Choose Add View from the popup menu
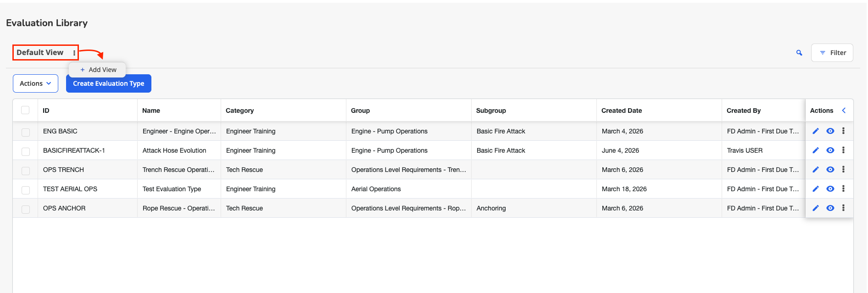Image resolution: width=868 pixels, height=293 pixels. pyautogui.click(x=98, y=70)
